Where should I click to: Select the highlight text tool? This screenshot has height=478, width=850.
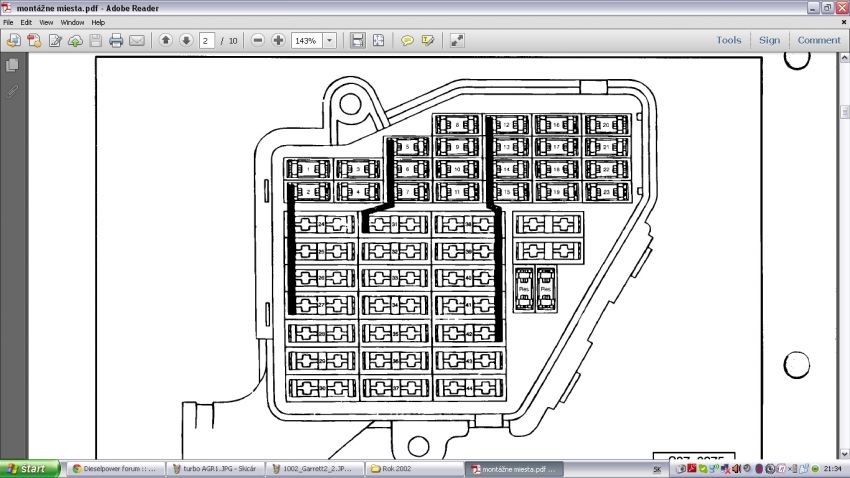pyautogui.click(x=428, y=41)
